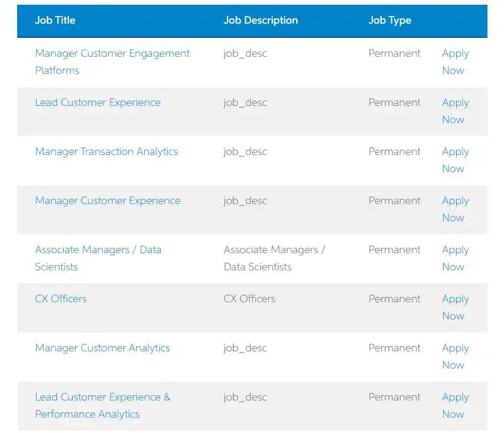Open Manager Customer Experience job link
Screen dimensions: 504x433
click(x=108, y=201)
